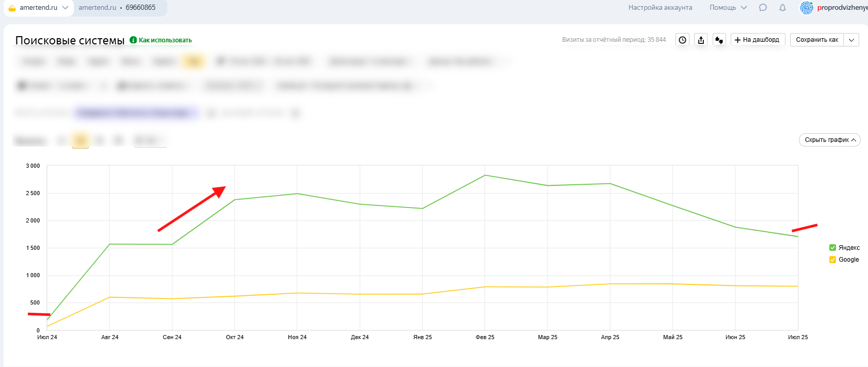The height and width of the screenshot is (367, 868).
Task: Uncheck the Яндекс series checkbox
Action: point(832,248)
